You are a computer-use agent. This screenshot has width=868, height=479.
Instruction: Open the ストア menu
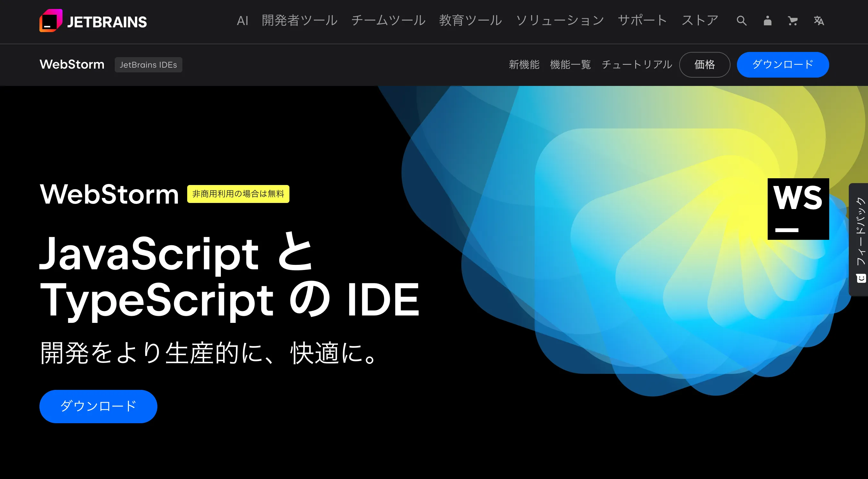coord(700,21)
